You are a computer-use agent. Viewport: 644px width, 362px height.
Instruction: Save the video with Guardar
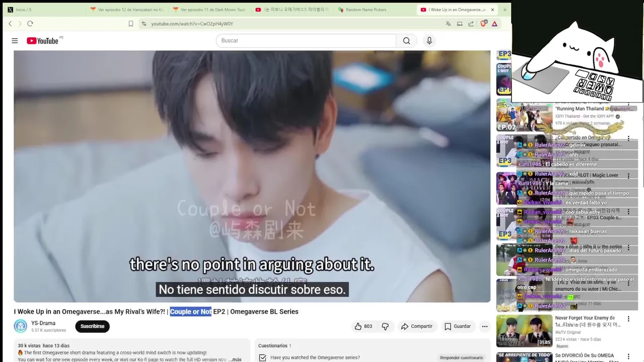[x=457, y=326]
